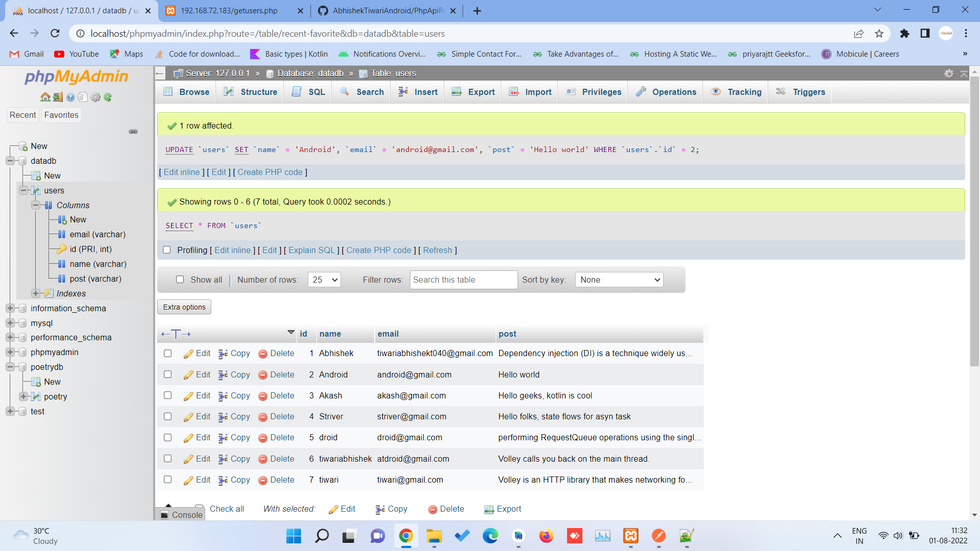980x551 pixels.
Task: Click the link-with-main-panel chain icon
Action: tap(133, 132)
